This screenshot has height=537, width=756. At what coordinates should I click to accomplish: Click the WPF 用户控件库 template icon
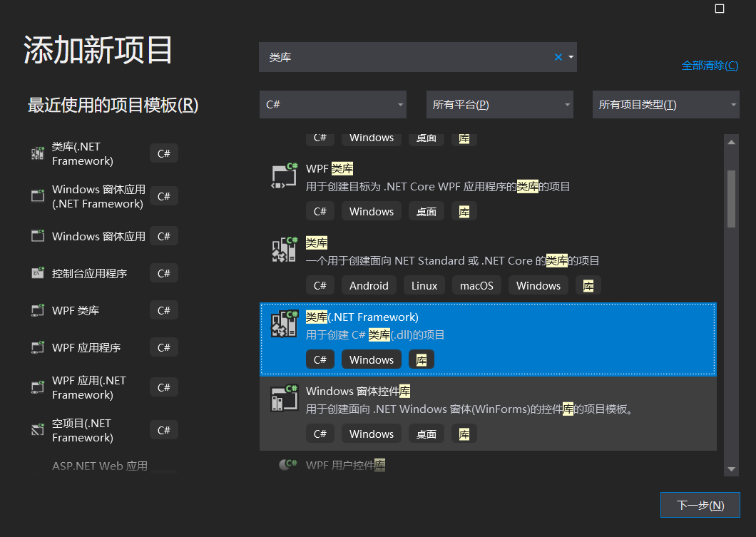pos(288,464)
